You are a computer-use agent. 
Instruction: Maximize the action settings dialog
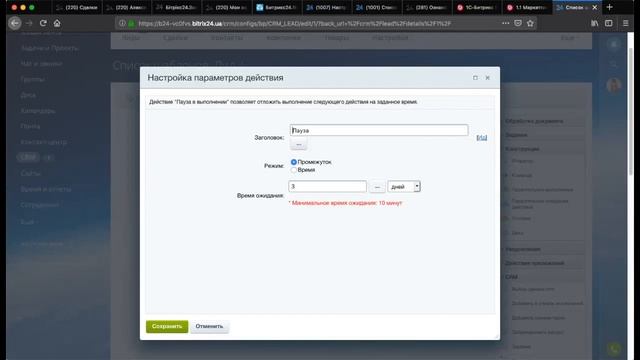click(475, 78)
